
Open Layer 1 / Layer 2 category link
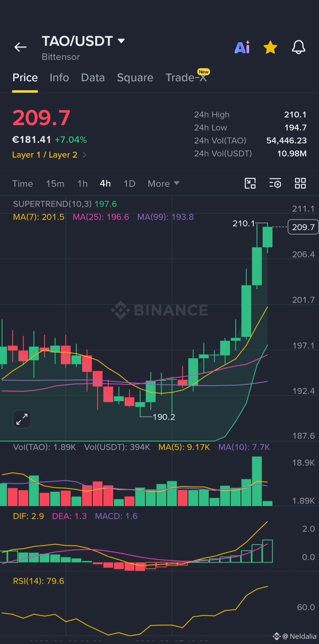pyautogui.click(x=45, y=155)
